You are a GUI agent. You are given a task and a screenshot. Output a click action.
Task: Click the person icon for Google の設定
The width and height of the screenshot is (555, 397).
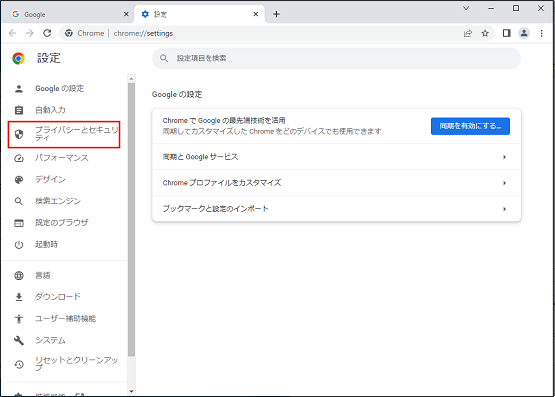point(19,88)
